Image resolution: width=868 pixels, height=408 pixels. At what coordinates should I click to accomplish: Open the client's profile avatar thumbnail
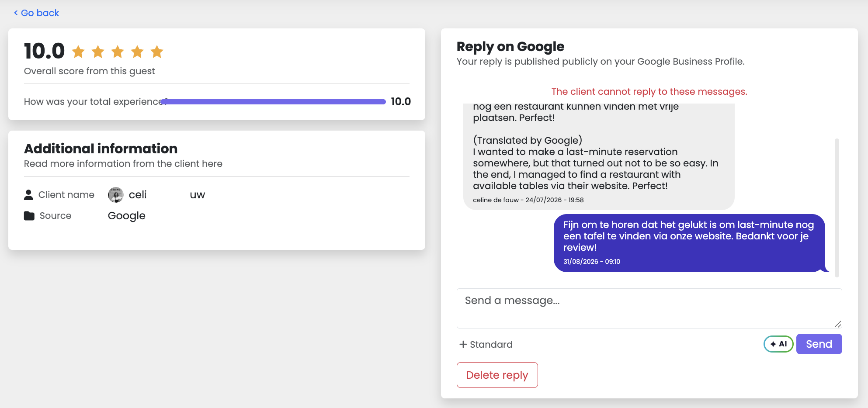[116, 195]
